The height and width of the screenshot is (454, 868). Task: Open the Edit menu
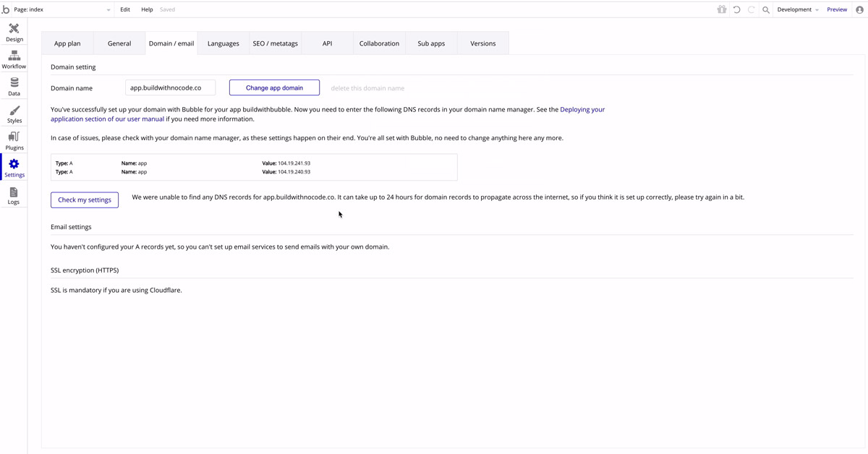[125, 9]
